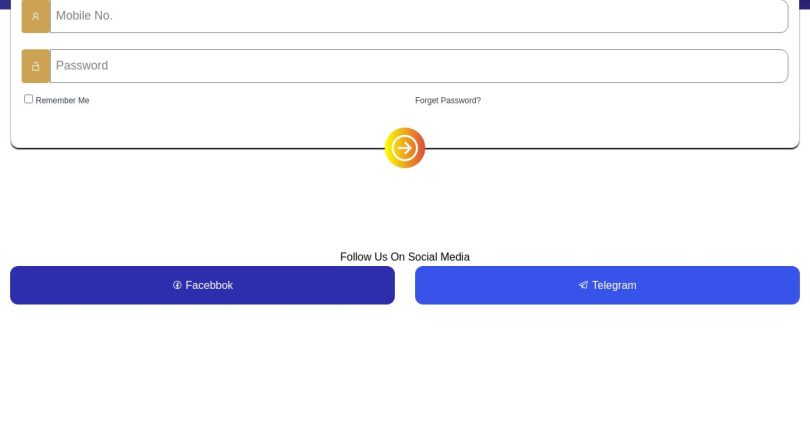This screenshot has height=424, width=810.
Task: Click the Facebook logo icon
Action: pyautogui.click(x=177, y=285)
